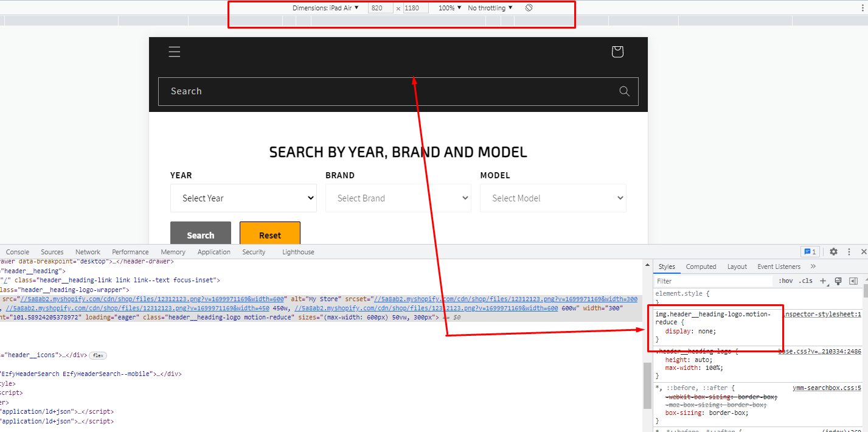
Task: Toggle element state with the :hov button
Action: click(786, 281)
